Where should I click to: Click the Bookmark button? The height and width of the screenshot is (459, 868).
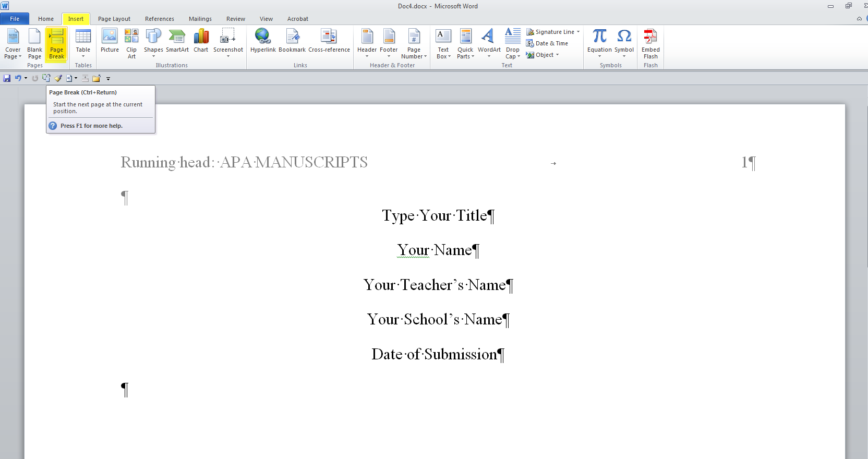(x=292, y=41)
